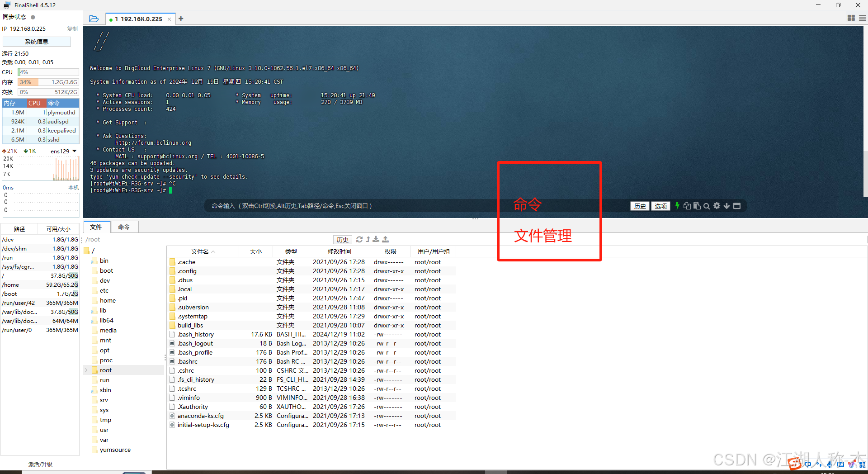The image size is (868, 474).
Task: Select the .Xauthority file
Action: 311,407
